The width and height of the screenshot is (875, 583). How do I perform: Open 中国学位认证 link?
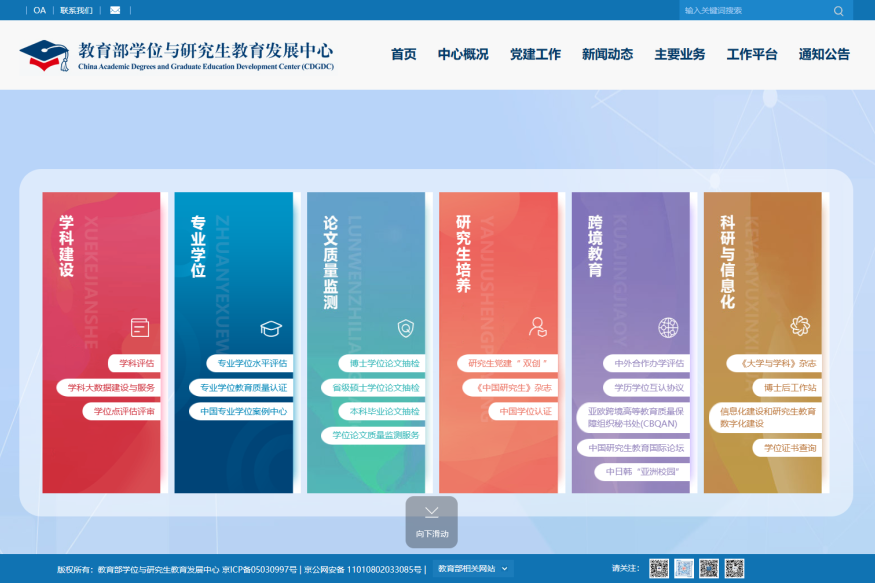523,411
